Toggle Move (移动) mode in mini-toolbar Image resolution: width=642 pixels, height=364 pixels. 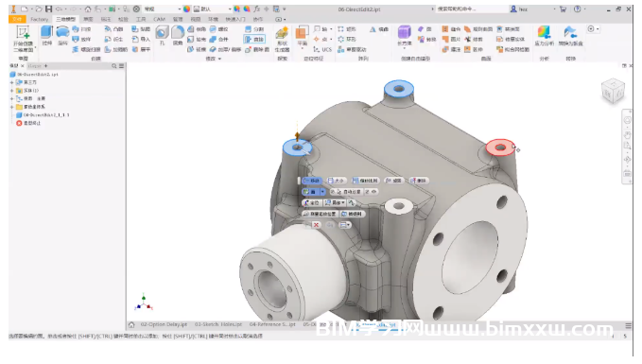click(x=312, y=181)
